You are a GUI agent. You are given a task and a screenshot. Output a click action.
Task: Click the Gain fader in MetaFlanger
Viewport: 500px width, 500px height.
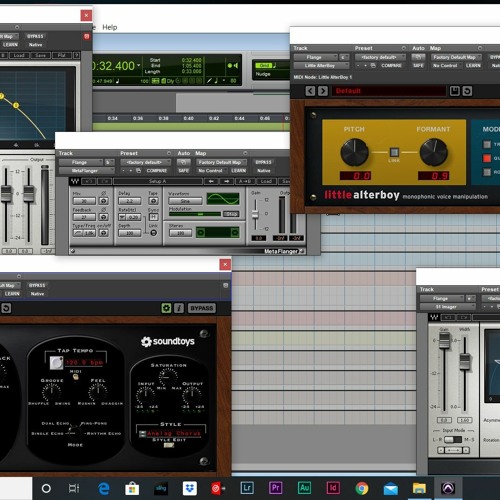click(x=255, y=214)
